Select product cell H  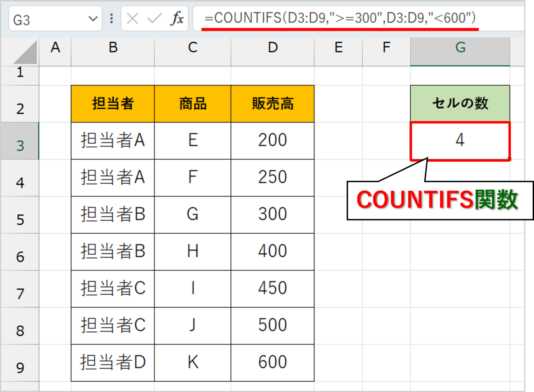point(192,252)
